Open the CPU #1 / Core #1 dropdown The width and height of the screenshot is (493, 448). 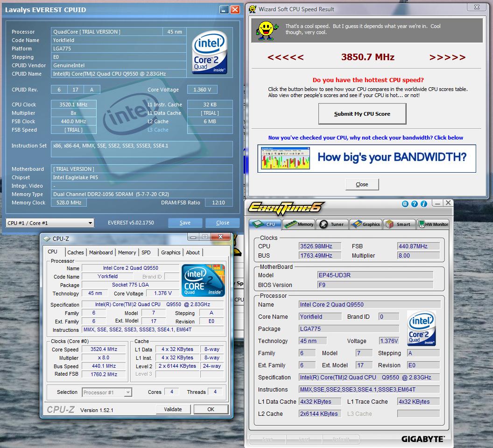pos(50,223)
